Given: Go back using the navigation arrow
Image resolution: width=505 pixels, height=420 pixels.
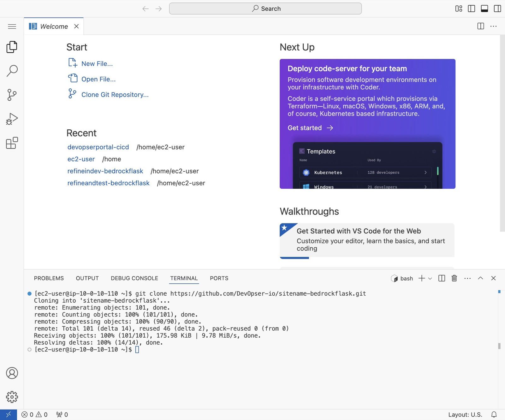Looking at the screenshot, I should (x=145, y=9).
